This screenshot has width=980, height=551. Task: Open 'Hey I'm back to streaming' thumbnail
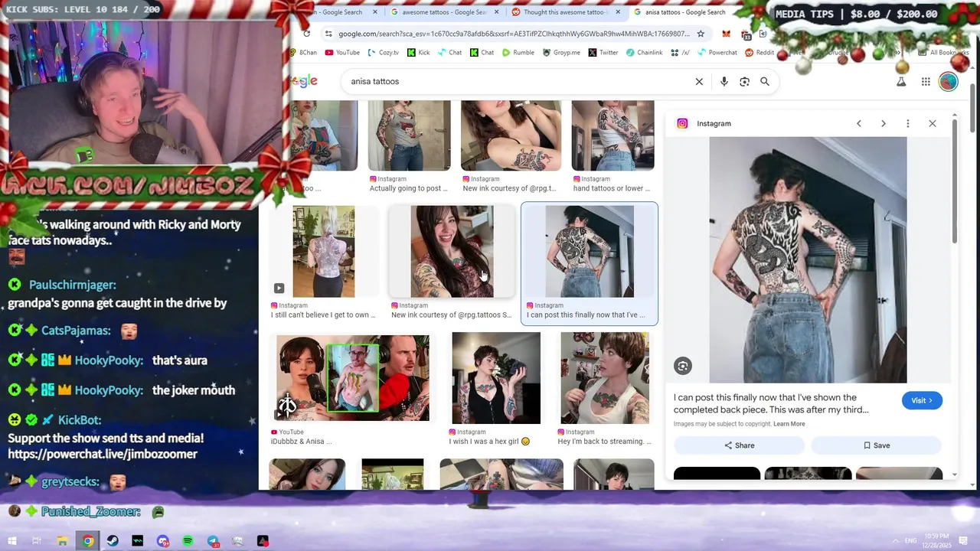605,378
